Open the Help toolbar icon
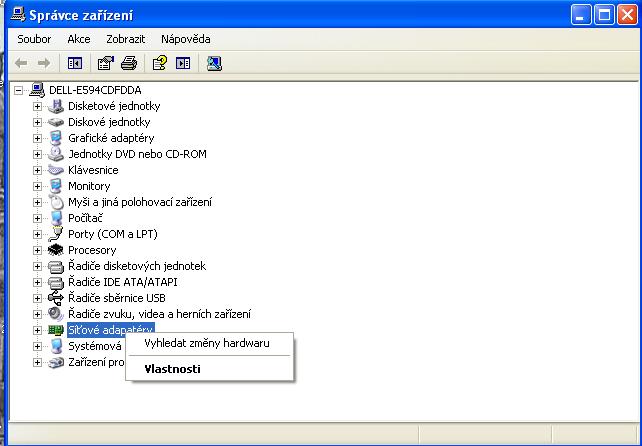 (x=159, y=63)
